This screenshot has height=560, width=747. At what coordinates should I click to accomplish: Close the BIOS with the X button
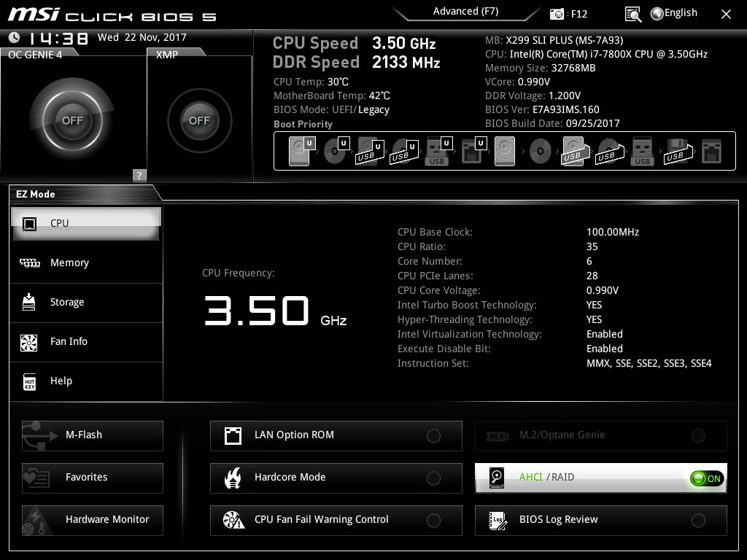pos(726,15)
